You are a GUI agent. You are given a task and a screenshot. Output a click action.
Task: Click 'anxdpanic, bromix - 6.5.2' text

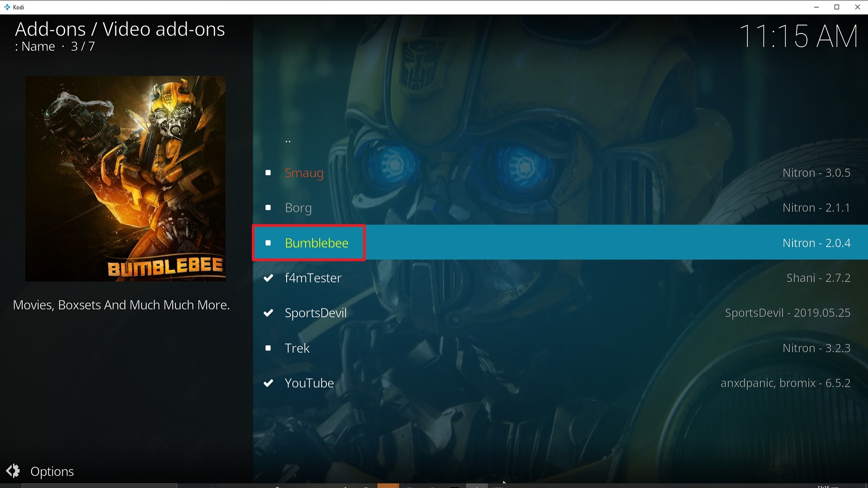[785, 383]
